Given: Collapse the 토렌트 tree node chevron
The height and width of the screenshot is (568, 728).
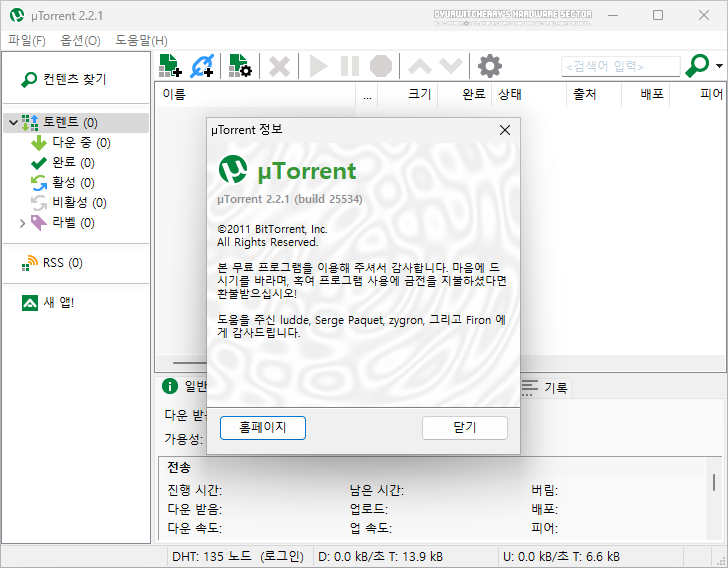Looking at the screenshot, I should [x=13, y=123].
